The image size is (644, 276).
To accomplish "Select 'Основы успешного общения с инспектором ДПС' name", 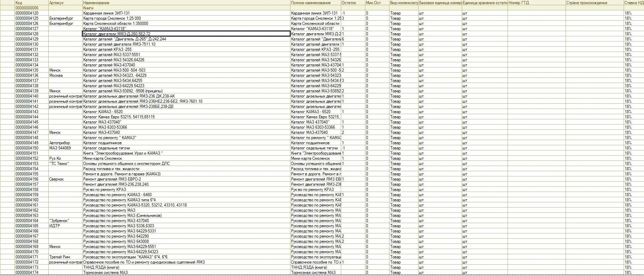I will click(x=186, y=164).
